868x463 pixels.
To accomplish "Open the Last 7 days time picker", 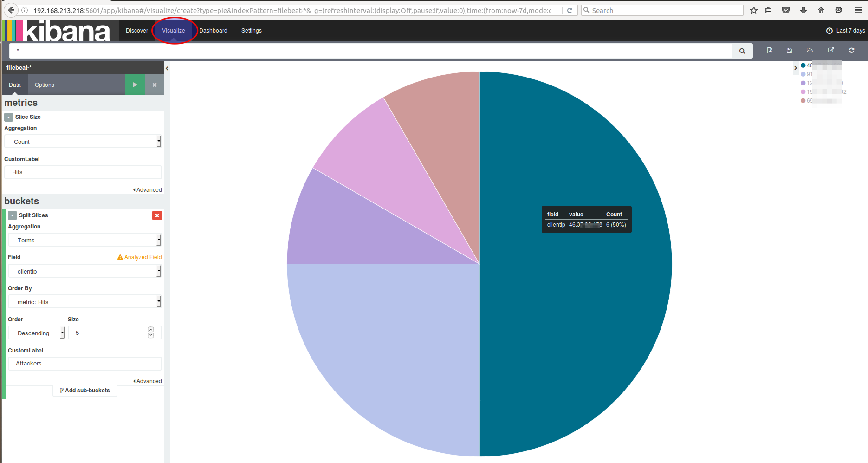I will coord(846,31).
